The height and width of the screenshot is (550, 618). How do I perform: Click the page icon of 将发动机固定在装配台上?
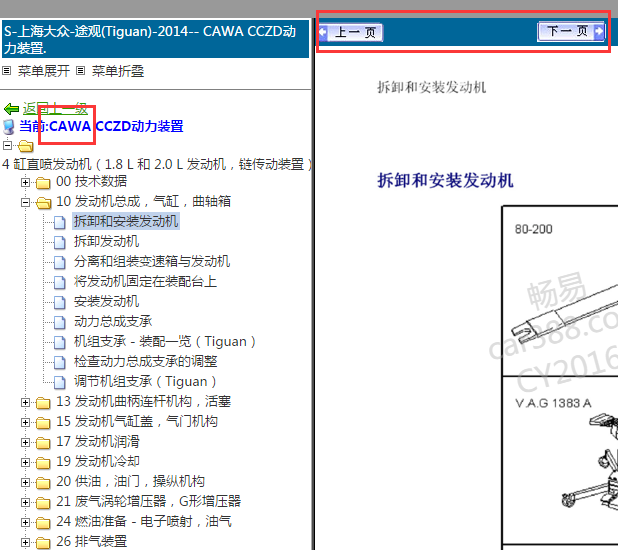click(60, 283)
